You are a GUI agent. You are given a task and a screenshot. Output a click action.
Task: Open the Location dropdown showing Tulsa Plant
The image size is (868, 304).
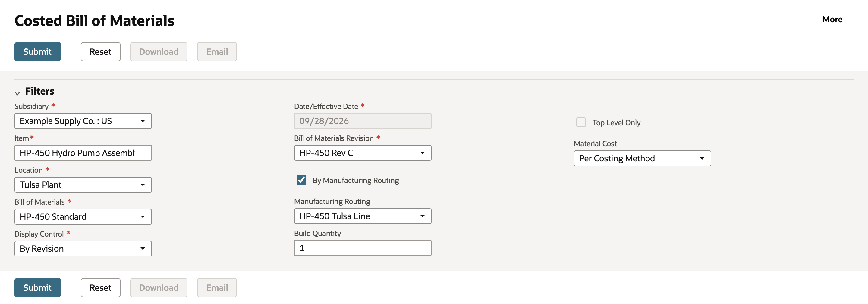point(83,185)
